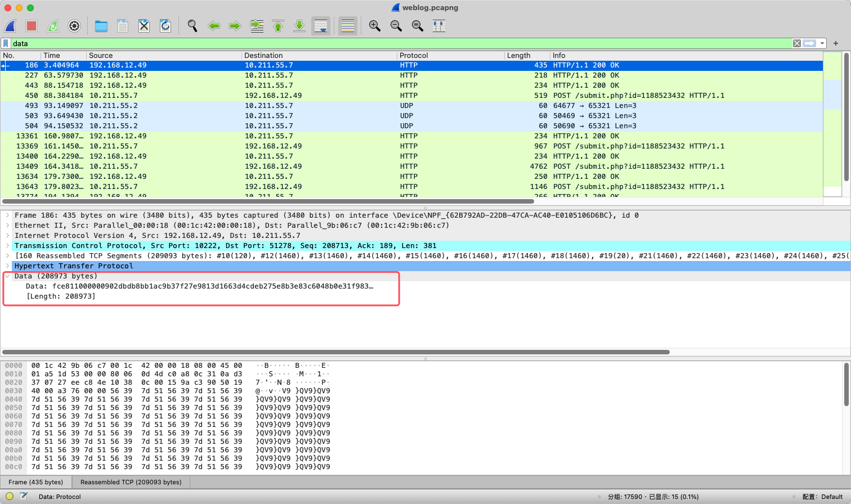Expand Ethernet II layer
Screen dimensions: 851x504
(7, 226)
